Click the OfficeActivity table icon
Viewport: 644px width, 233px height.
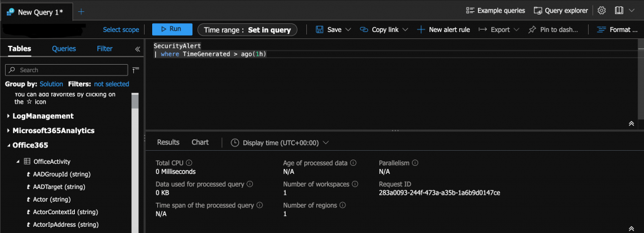coord(26,161)
